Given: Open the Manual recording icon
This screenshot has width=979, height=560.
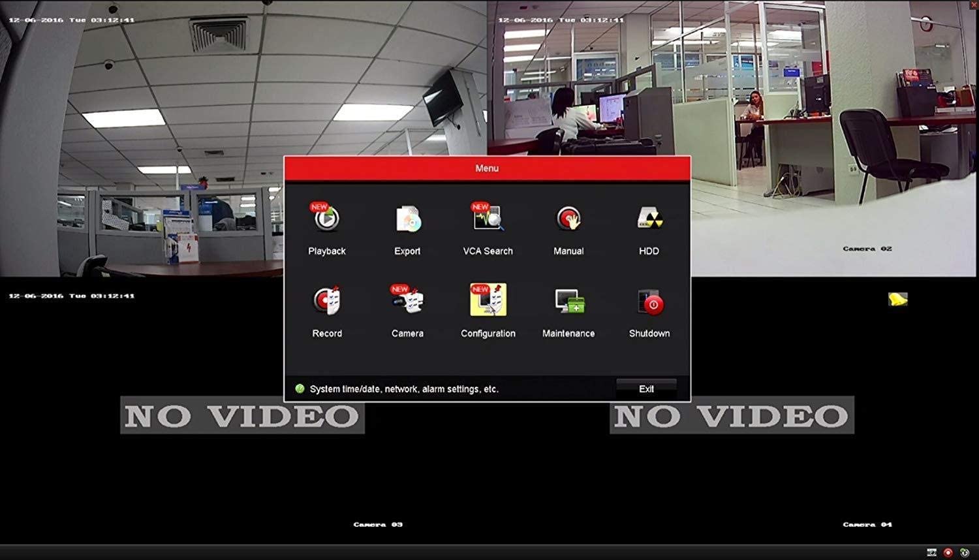Looking at the screenshot, I should [x=568, y=219].
